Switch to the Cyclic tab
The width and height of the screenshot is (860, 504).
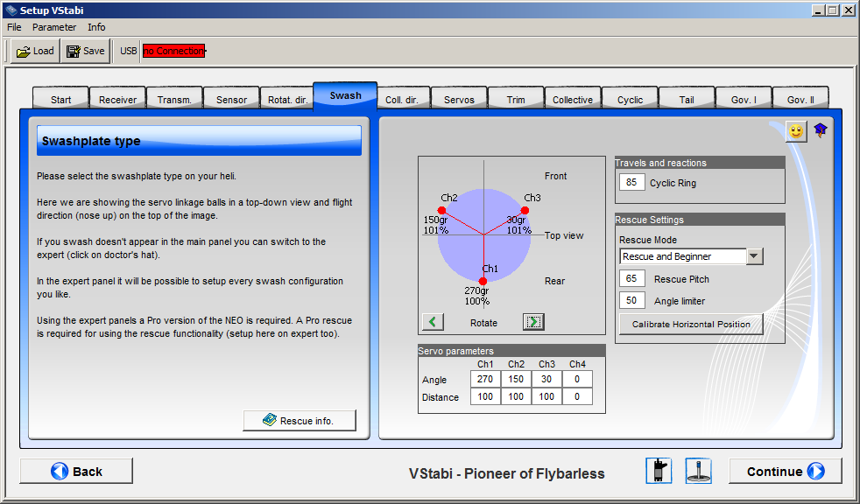(630, 99)
